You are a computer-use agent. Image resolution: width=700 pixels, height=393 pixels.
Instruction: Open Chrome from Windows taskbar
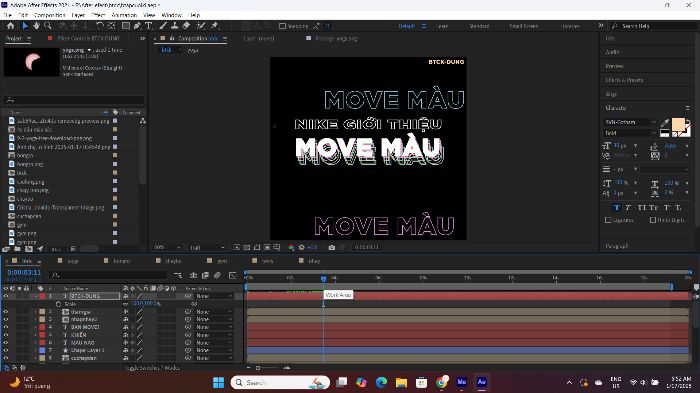point(442,382)
